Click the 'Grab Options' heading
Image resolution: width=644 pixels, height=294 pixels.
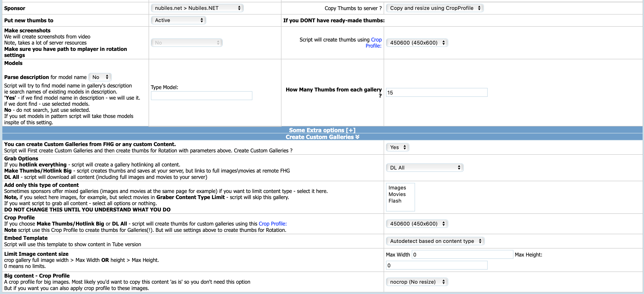(x=21, y=158)
